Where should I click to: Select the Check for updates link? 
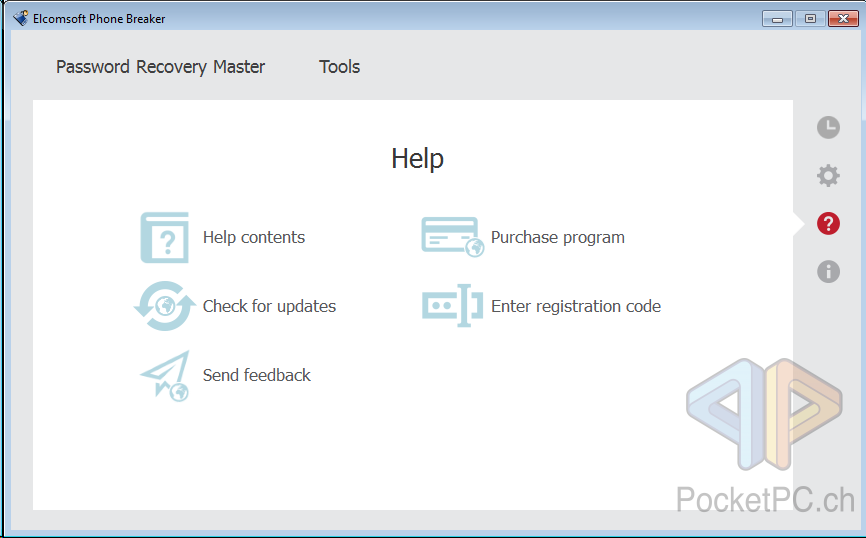coord(269,306)
